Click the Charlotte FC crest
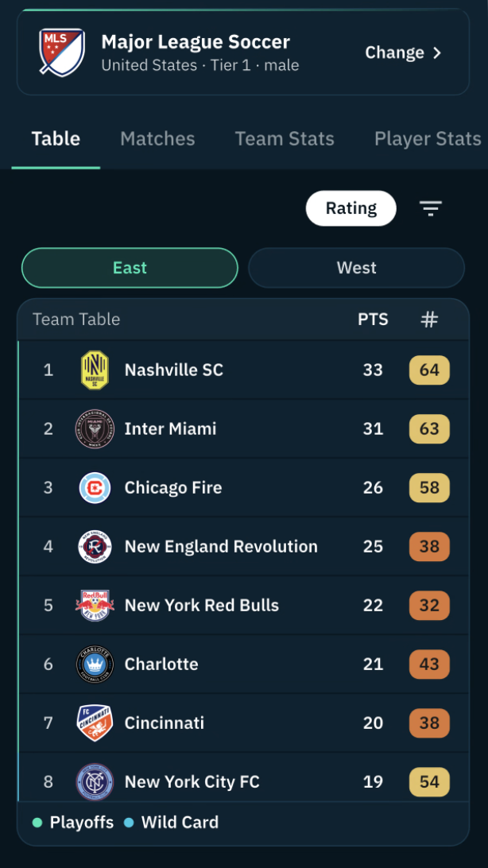 pos(95,664)
